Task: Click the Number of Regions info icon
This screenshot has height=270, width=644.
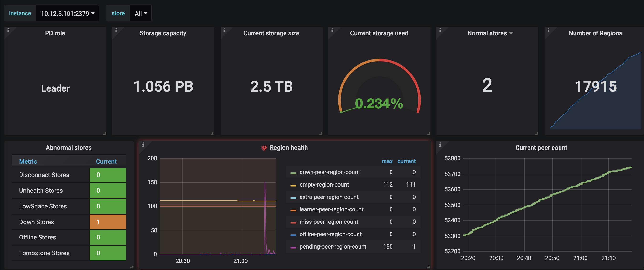Action: tap(549, 30)
